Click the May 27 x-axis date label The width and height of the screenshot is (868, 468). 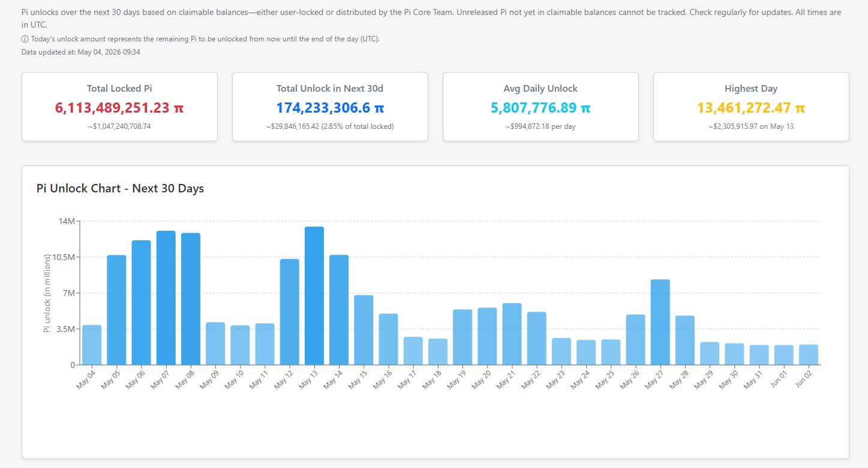[655, 380]
